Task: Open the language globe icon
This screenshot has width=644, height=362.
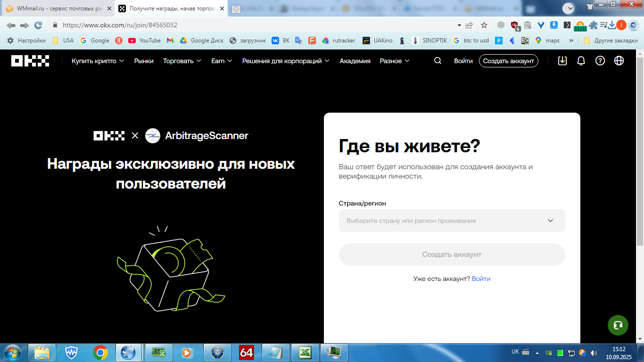Action: [619, 61]
